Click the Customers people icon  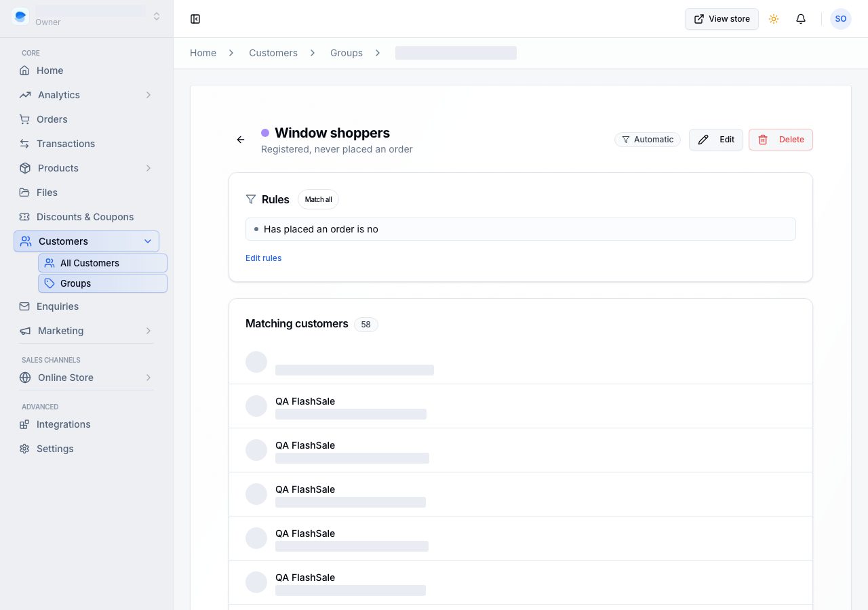click(x=26, y=241)
